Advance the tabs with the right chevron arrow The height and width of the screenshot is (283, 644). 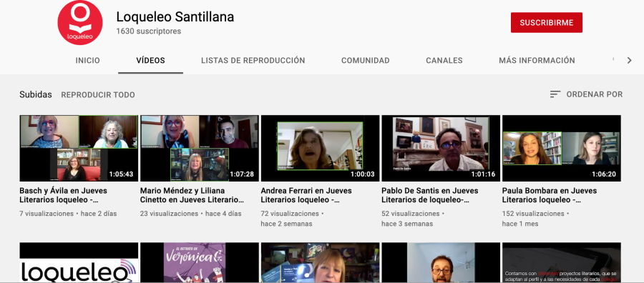629,60
